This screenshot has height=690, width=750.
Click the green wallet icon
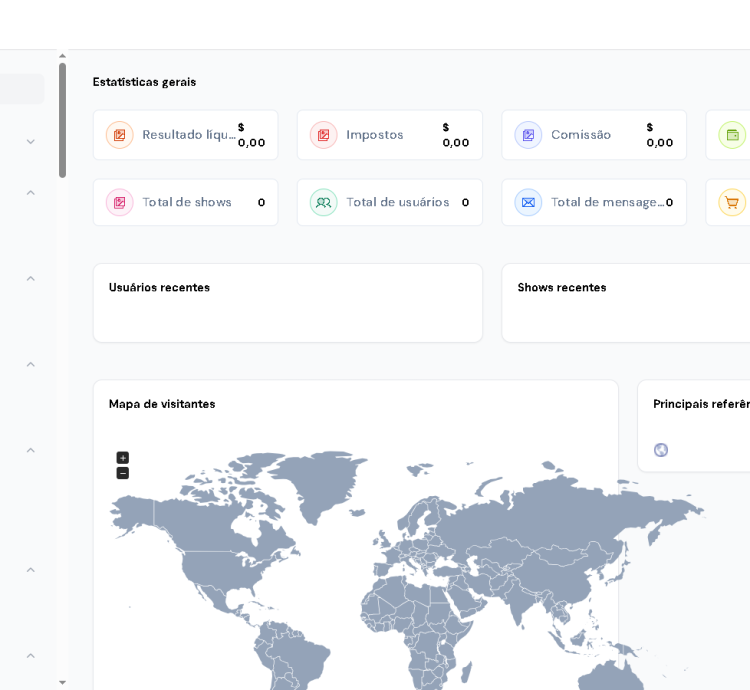point(732,135)
